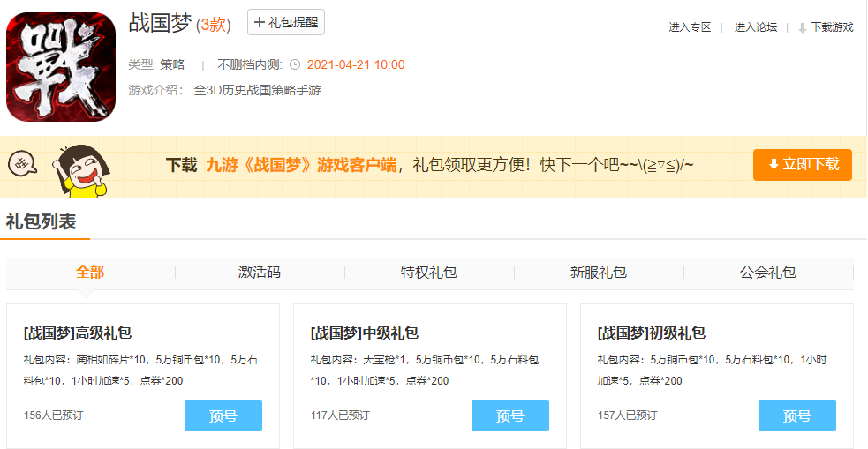Click the 不删档内测 label
The height and width of the screenshot is (449, 868).
250,64
